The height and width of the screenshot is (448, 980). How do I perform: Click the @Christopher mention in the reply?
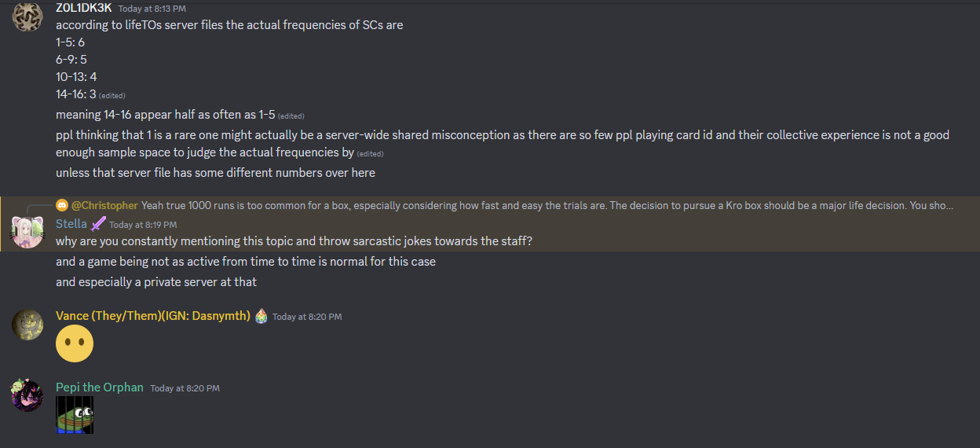tap(104, 205)
